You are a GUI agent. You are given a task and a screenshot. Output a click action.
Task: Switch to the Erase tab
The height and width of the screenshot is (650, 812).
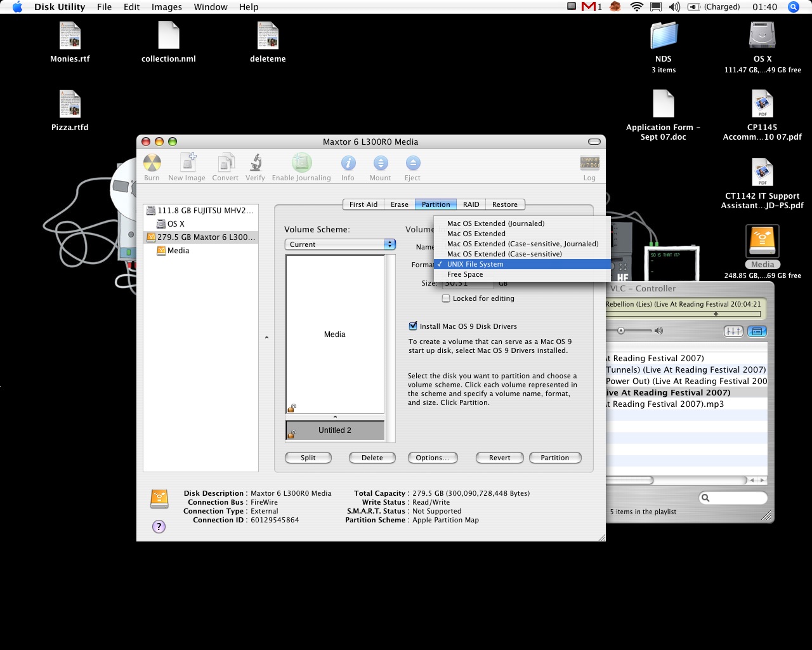(399, 204)
